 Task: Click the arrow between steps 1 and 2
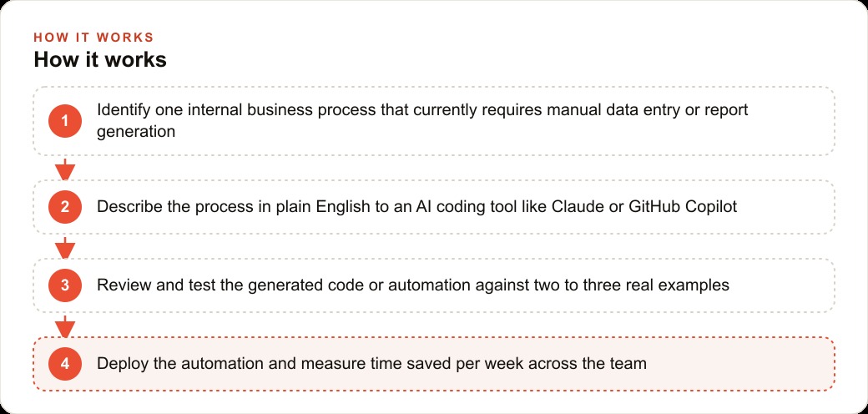pos(65,169)
